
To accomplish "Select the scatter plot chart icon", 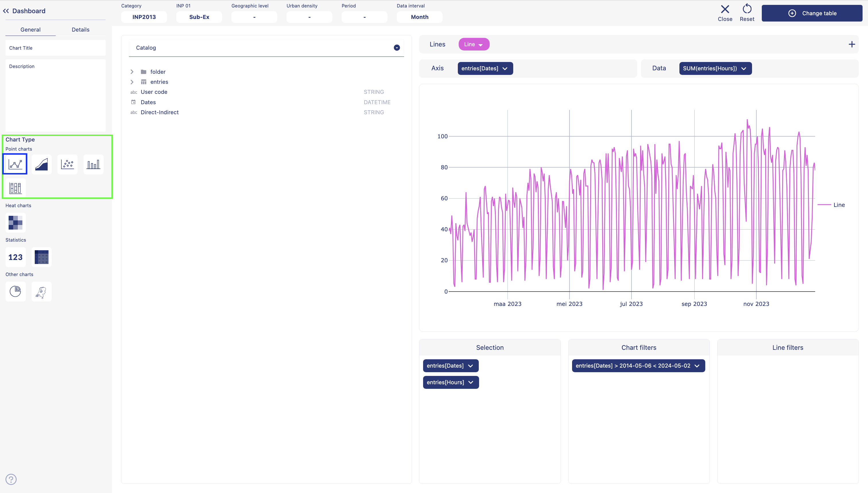I will tap(67, 164).
